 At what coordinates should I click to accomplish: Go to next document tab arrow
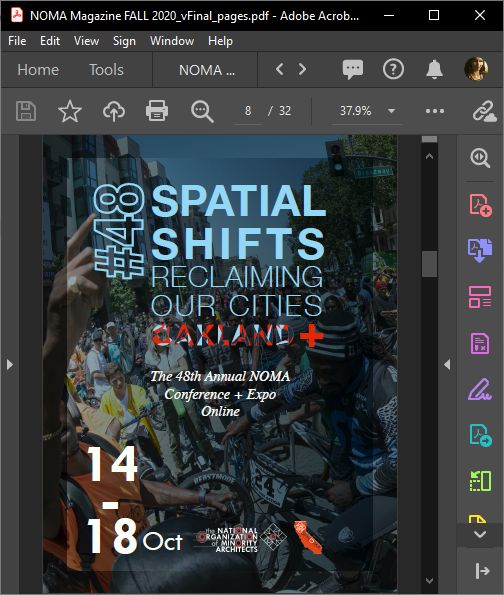302,69
